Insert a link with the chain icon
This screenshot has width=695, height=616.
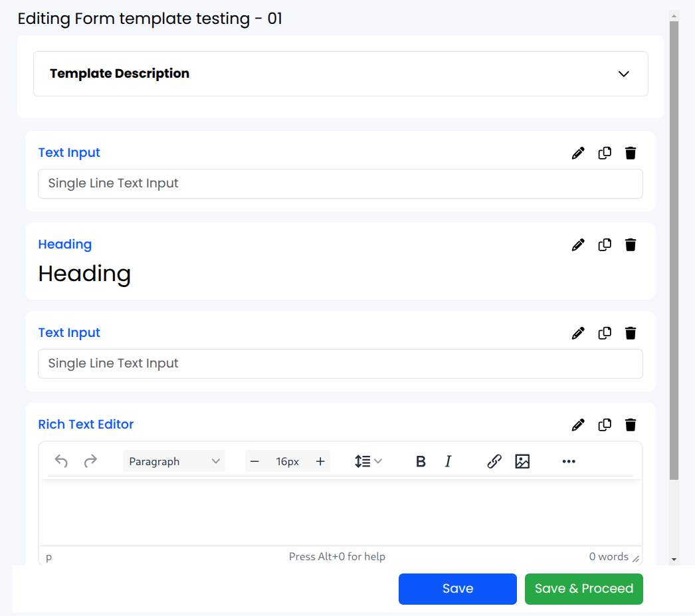(494, 461)
